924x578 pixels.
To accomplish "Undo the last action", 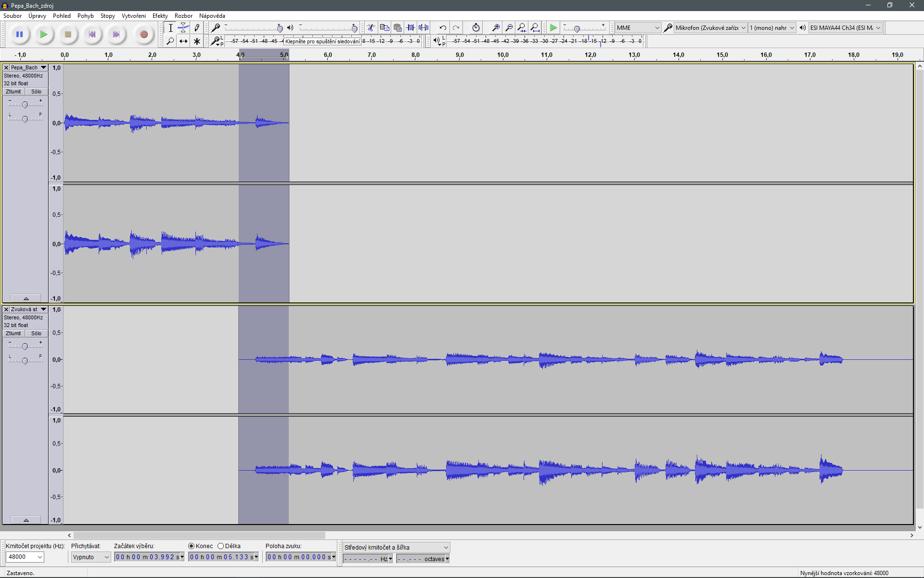I will tap(443, 27).
